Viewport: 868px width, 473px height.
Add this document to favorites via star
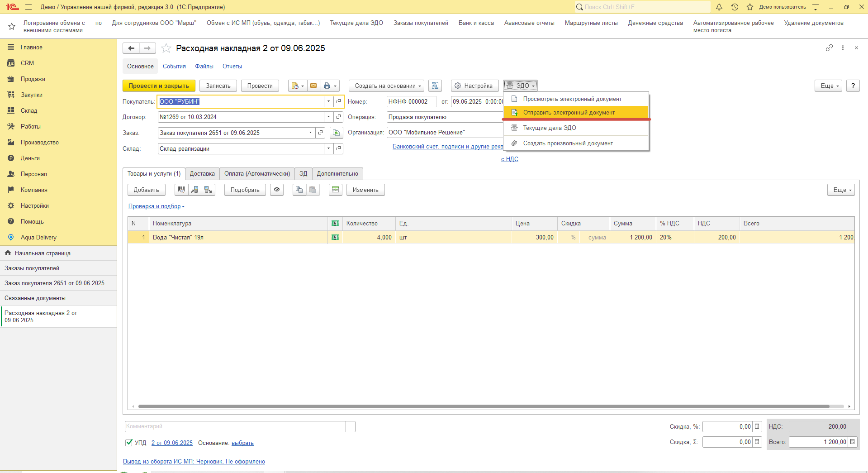(166, 48)
